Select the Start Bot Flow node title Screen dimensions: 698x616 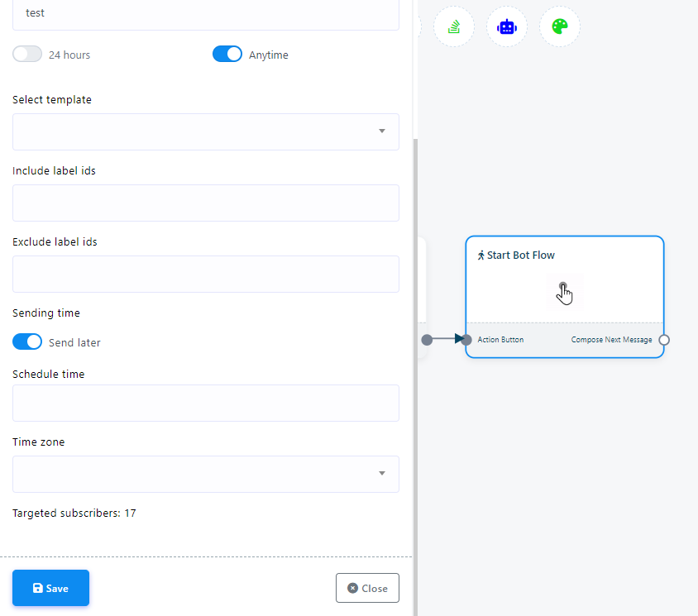(520, 255)
